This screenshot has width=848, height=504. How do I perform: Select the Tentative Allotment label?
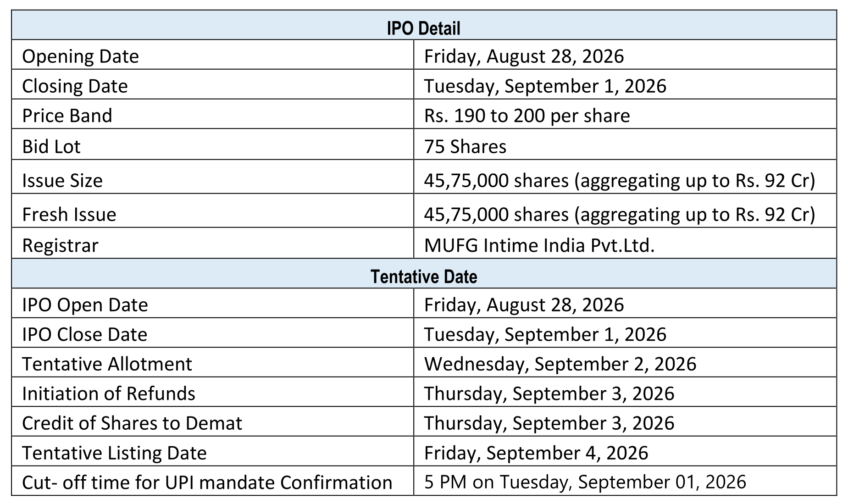tap(107, 364)
